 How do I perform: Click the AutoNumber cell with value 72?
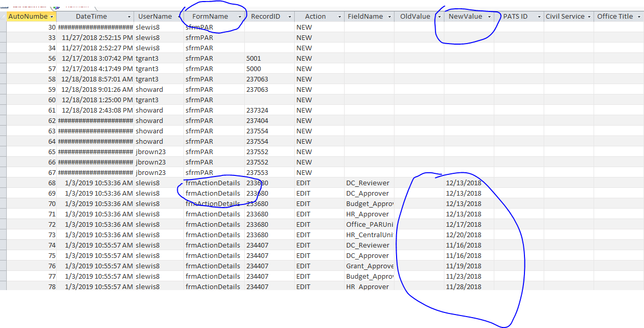(31, 224)
